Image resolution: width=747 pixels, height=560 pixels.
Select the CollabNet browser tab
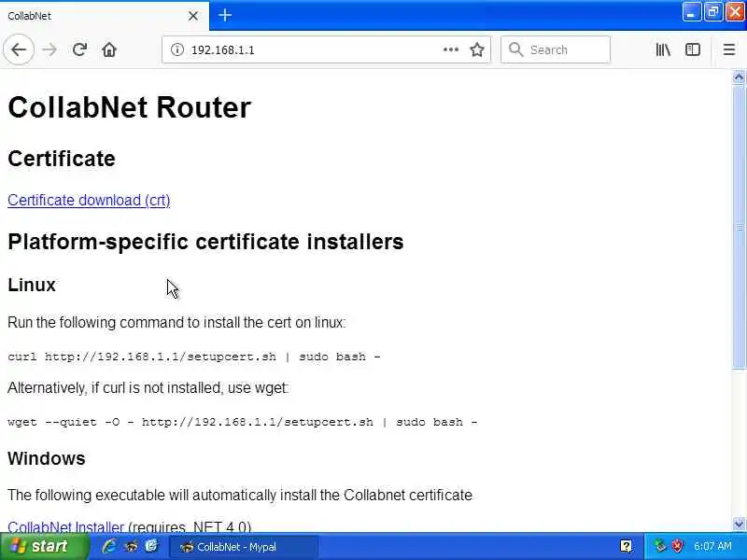pos(105,16)
